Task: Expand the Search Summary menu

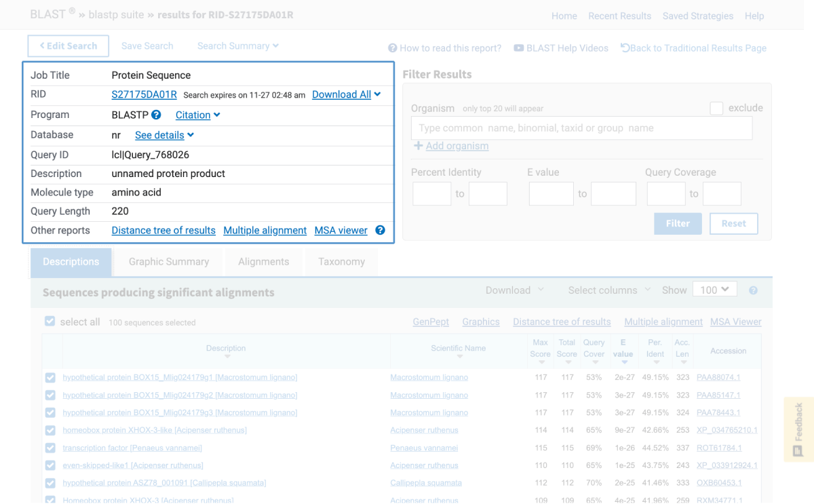Action: coord(237,46)
